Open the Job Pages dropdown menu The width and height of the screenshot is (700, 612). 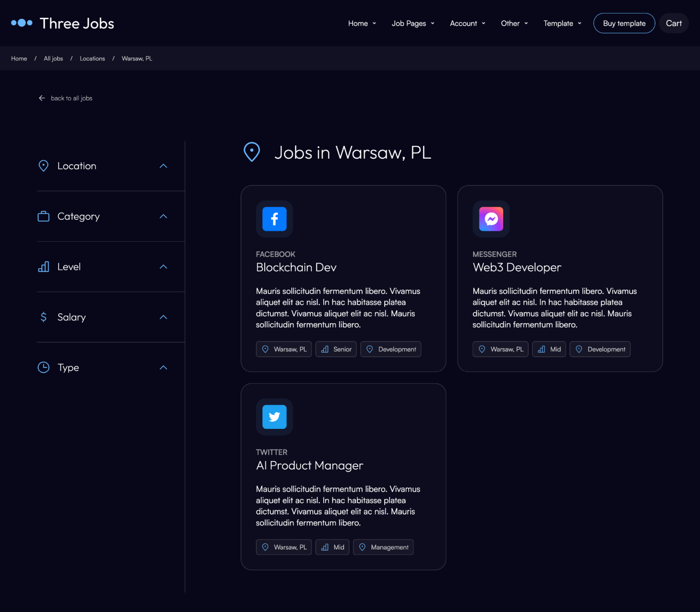click(413, 23)
